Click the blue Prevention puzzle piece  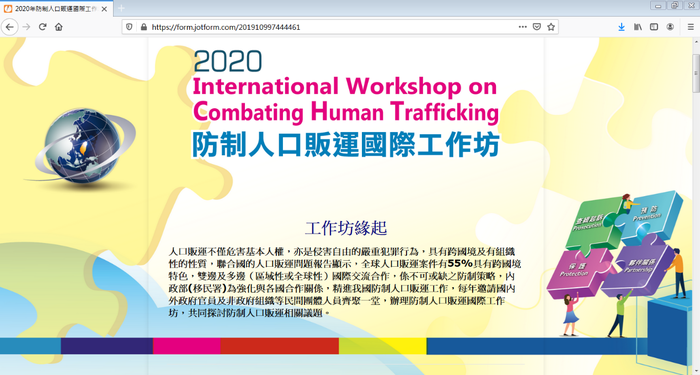pyautogui.click(x=652, y=216)
